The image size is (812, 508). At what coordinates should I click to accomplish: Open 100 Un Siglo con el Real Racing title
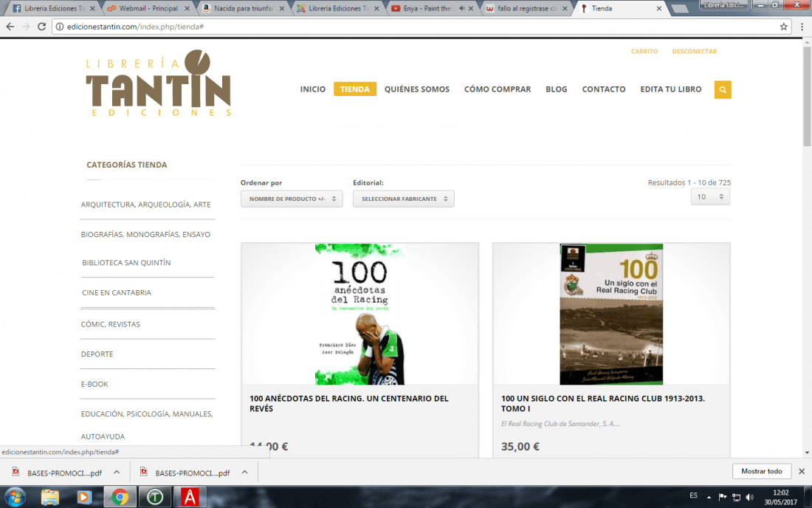click(603, 403)
